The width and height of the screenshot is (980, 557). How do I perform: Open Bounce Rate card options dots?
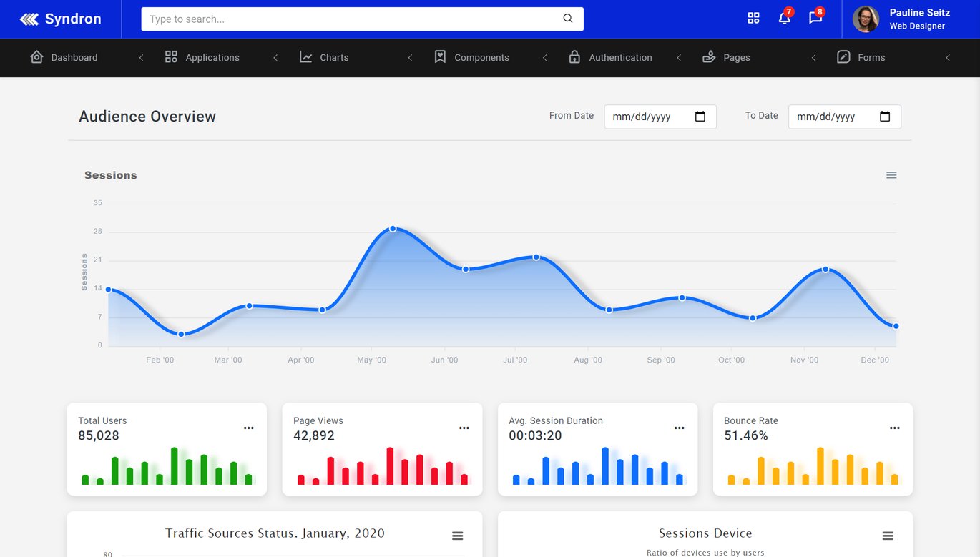[894, 428]
